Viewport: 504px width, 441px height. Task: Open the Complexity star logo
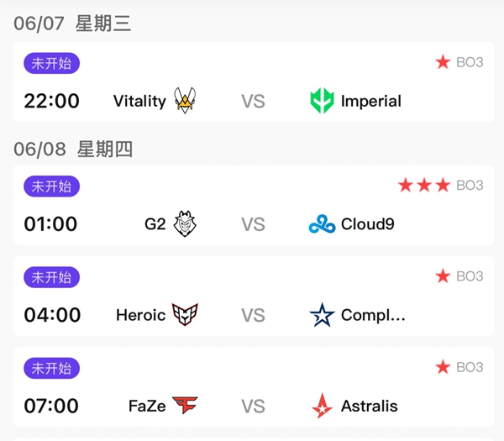pos(322,315)
